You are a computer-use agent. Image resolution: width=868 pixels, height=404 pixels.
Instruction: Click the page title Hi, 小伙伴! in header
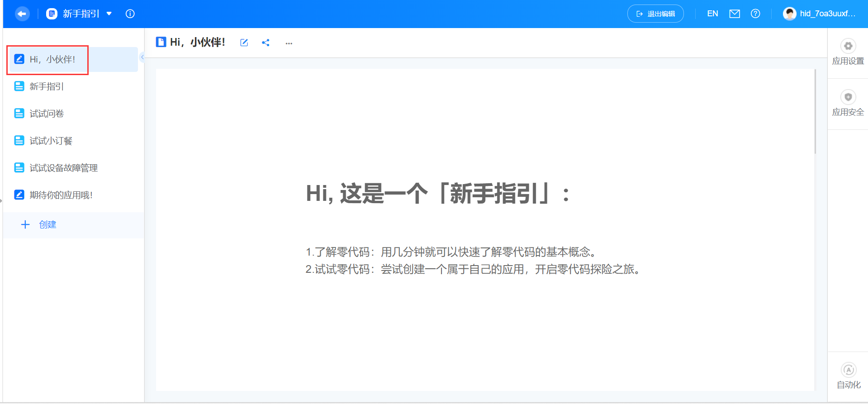point(197,42)
